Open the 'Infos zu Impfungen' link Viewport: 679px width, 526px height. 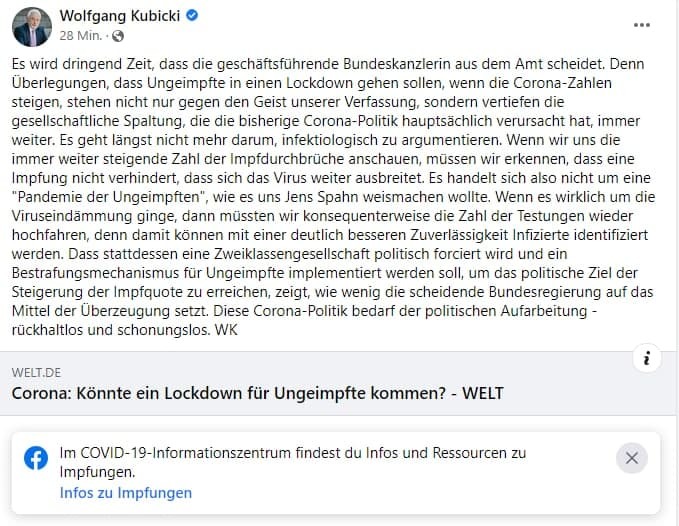coord(126,493)
